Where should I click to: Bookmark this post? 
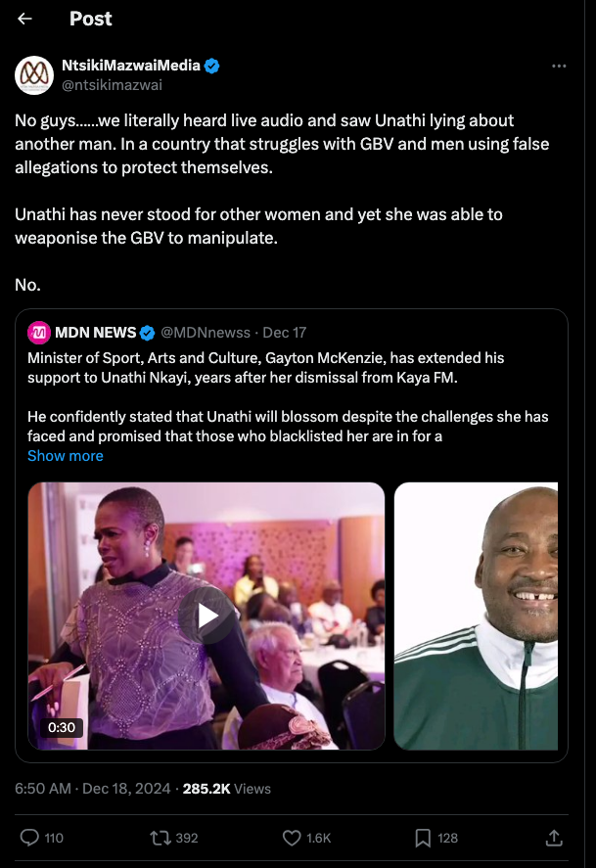click(x=423, y=838)
